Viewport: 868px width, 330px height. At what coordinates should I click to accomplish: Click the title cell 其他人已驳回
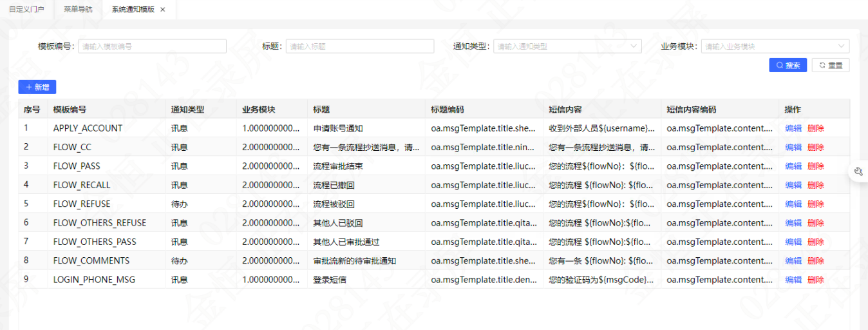click(x=338, y=223)
